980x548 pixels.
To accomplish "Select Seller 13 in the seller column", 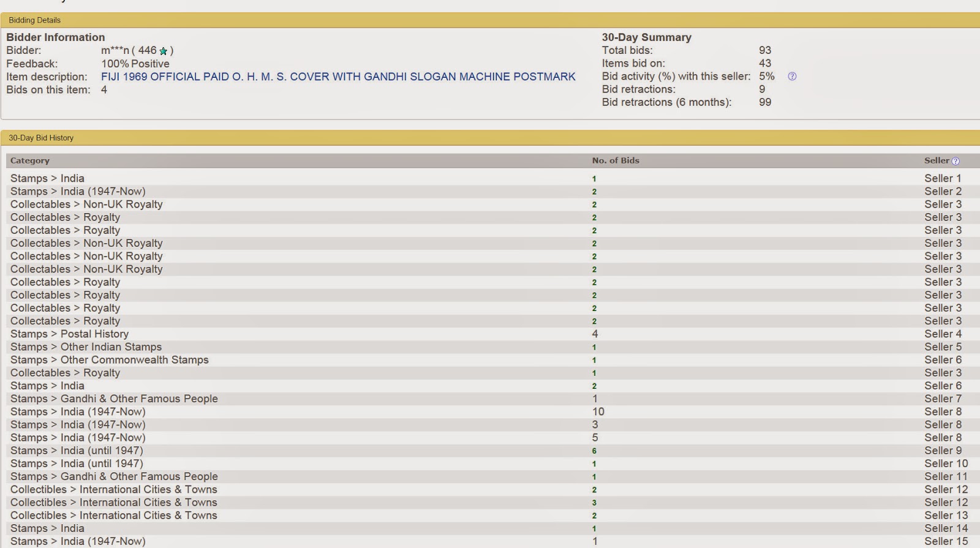I will click(x=946, y=515).
